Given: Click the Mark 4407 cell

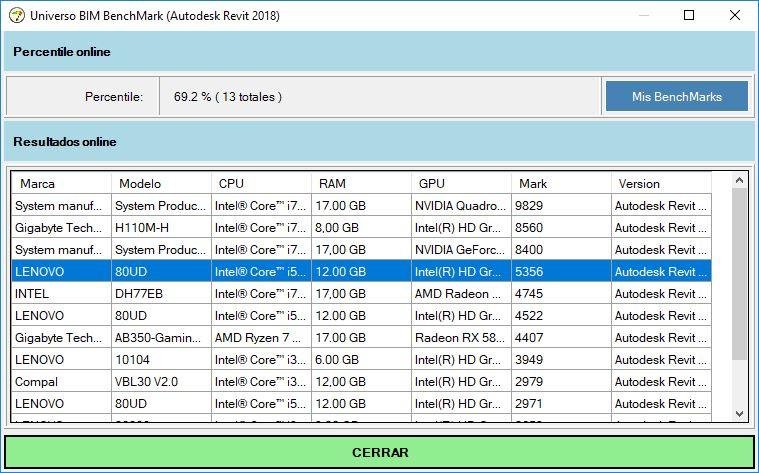Looking at the screenshot, I should pyautogui.click(x=562, y=337).
